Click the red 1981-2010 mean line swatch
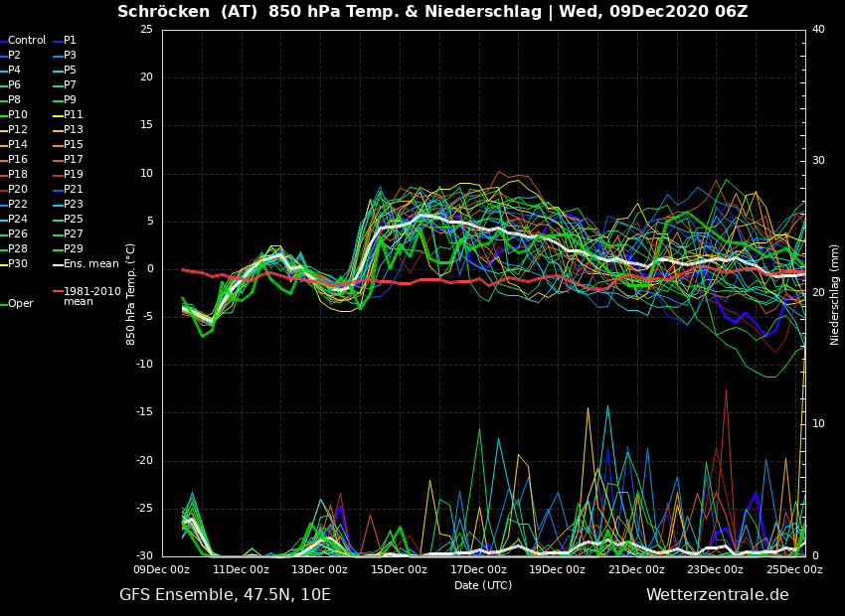 [x=58, y=292]
